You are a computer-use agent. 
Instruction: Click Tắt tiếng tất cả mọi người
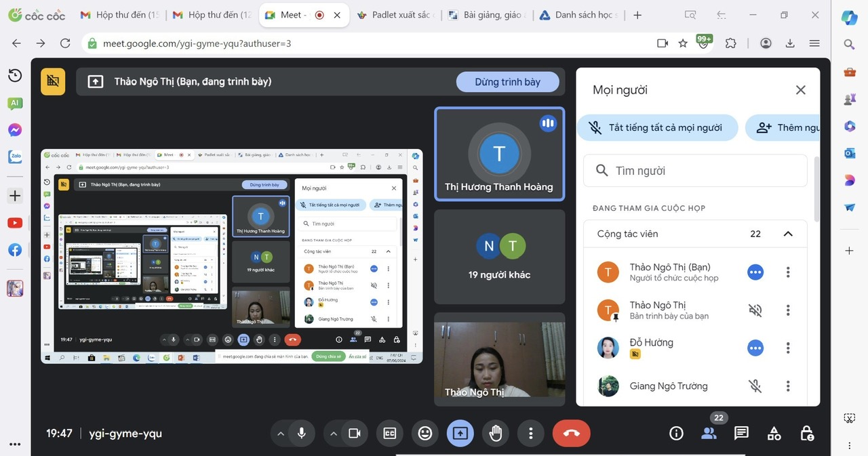(657, 127)
